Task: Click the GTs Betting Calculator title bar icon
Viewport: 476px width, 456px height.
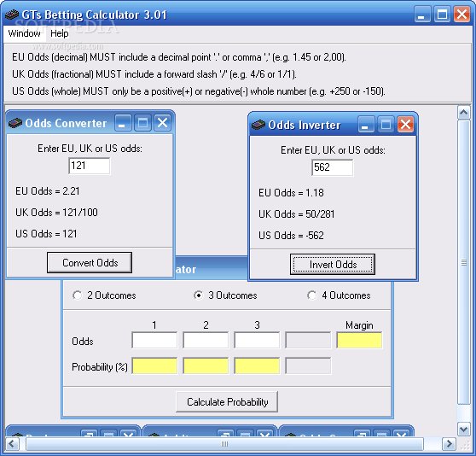Action: click(x=12, y=15)
